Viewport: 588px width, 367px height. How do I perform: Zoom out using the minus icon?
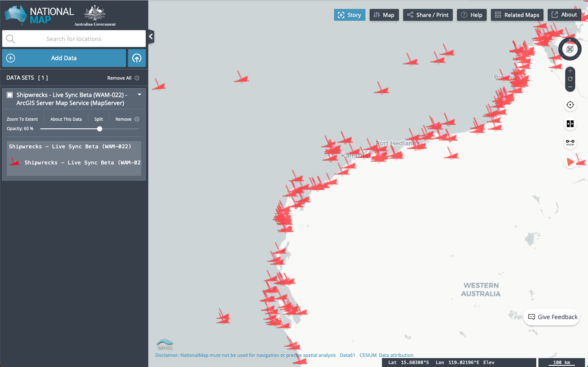coord(570,86)
